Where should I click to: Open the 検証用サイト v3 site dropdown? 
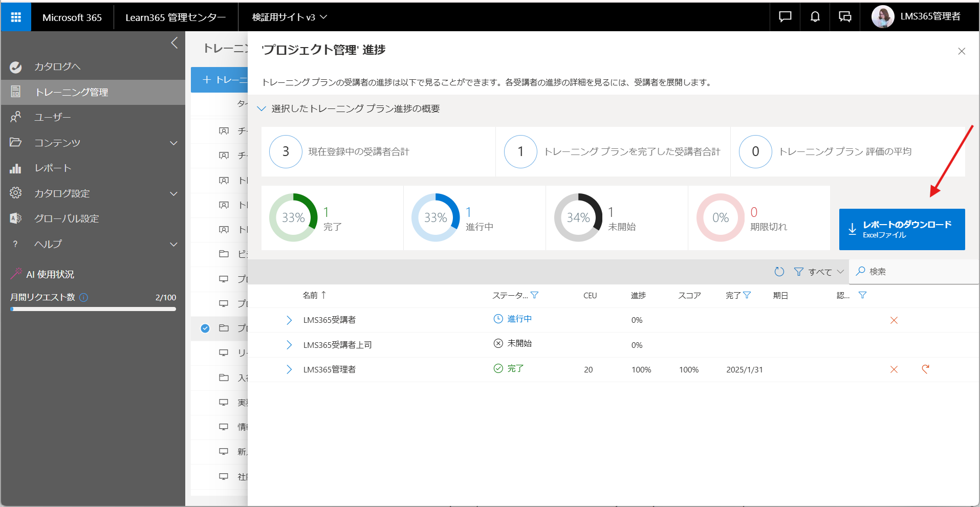[289, 17]
